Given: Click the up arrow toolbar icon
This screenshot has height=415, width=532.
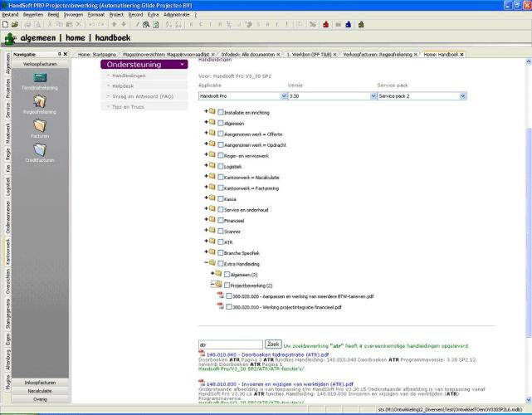Looking at the screenshot, I should click(x=115, y=24).
